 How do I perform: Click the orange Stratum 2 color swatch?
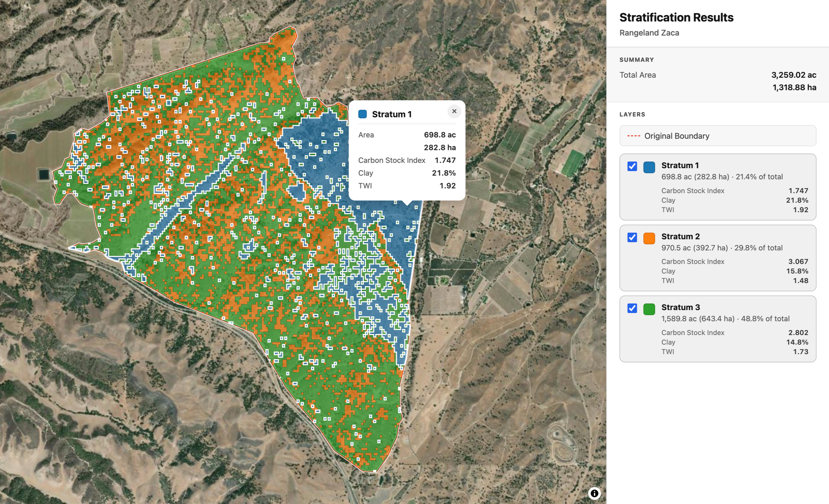649,238
